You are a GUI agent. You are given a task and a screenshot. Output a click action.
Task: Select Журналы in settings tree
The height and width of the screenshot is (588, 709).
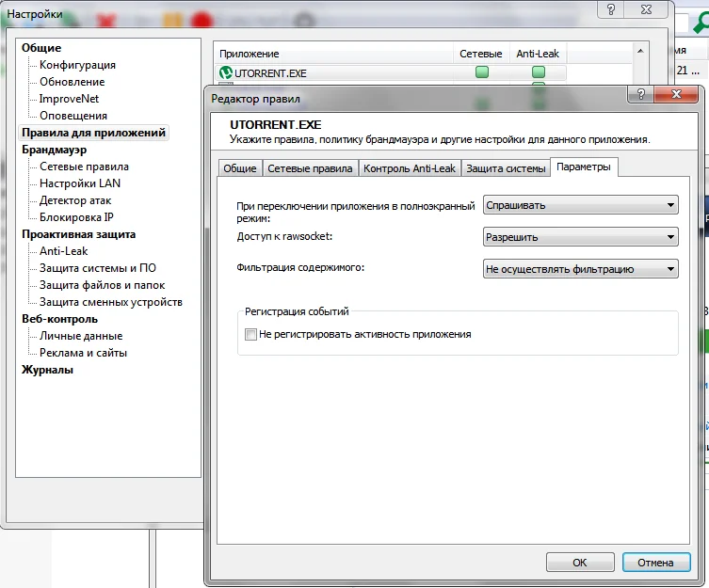[x=47, y=370]
